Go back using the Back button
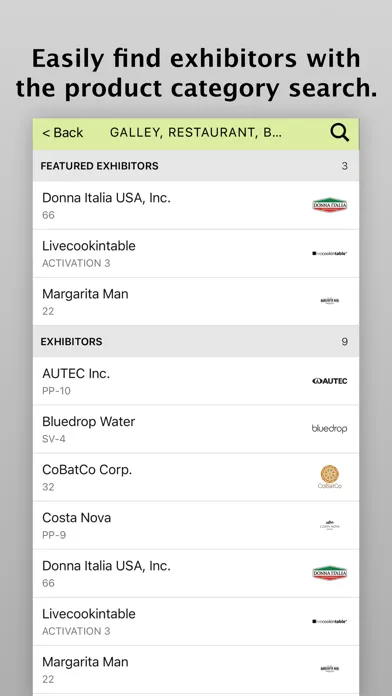This screenshot has width=392, height=696. 63,133
